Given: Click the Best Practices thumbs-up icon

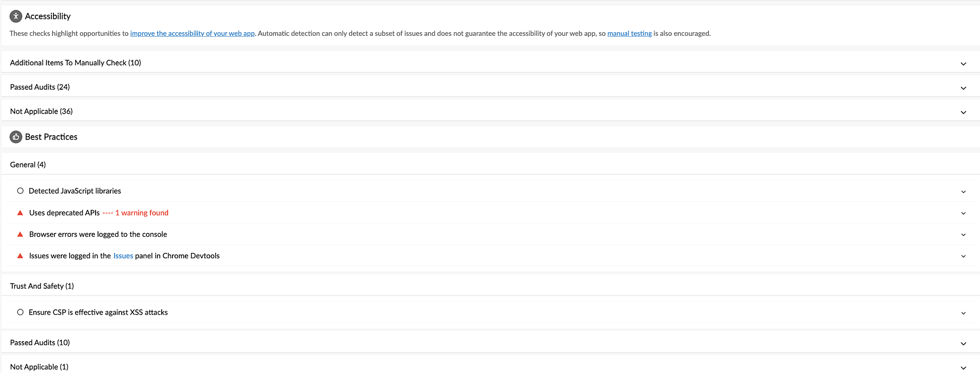Looking at the screenshot, I should (16, 137).
